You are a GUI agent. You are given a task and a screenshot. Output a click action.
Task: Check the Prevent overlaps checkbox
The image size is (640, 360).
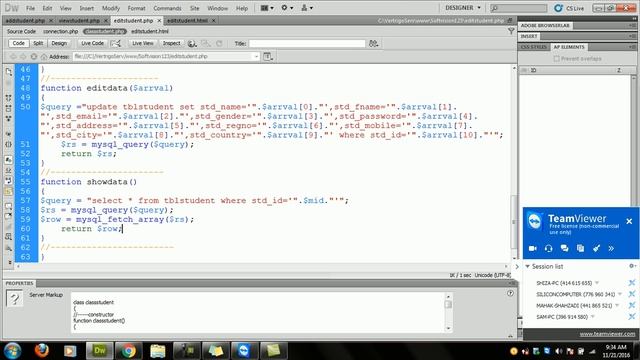pos(556,59)
